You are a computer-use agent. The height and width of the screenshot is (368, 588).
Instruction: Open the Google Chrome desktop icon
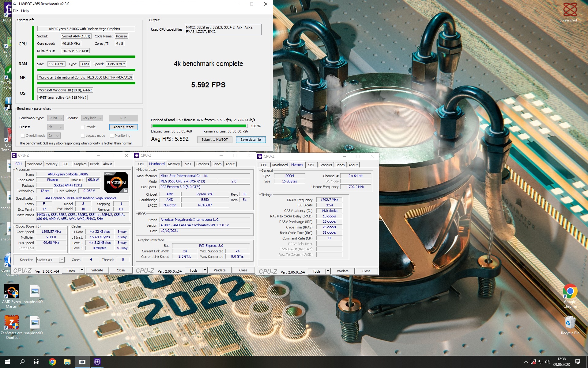click(570, 296)
